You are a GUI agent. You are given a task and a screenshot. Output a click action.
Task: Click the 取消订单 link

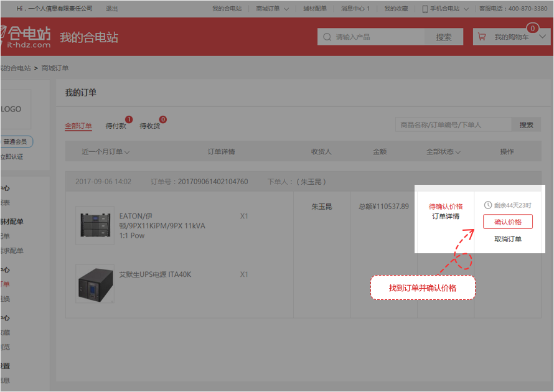(x=507, y=239)
